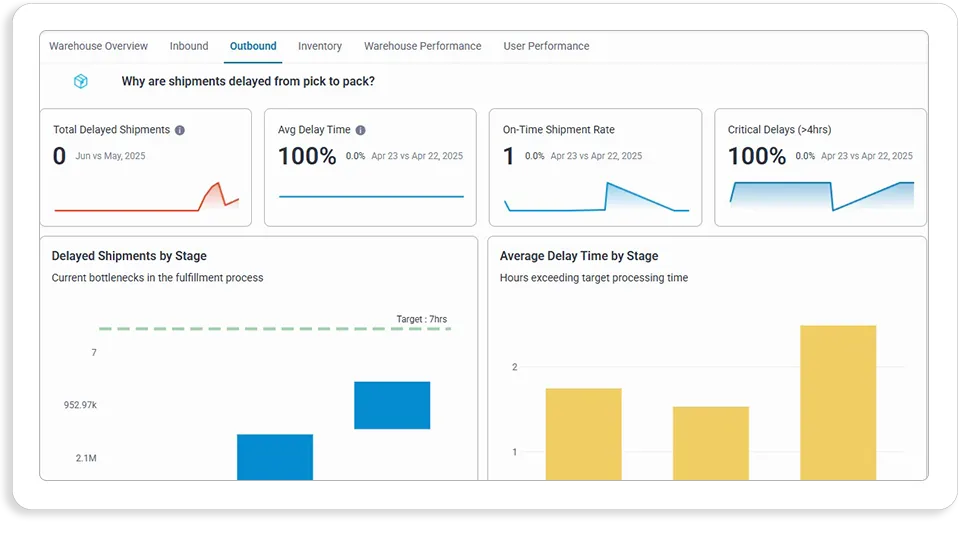Image resolution: width=960 pixels, height=540 pixels.
Task: Click the tallest yellow bar in Average Delay chart
Action: pyautogui.click(x=838, y=402)
